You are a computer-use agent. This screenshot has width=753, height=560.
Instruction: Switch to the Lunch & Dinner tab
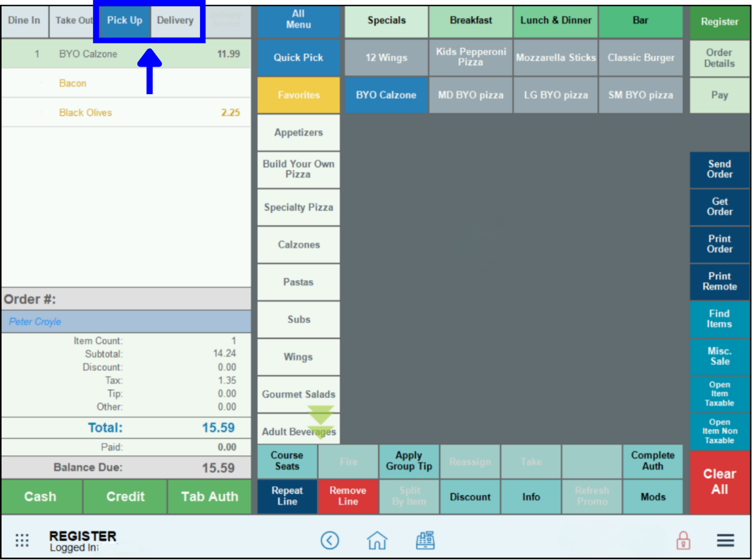pos(555,21)
